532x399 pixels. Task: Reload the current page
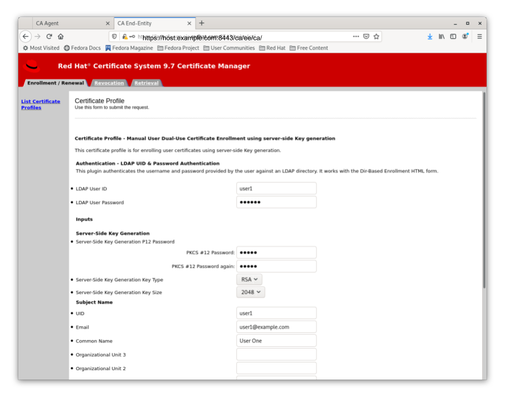tap(49, 37)
